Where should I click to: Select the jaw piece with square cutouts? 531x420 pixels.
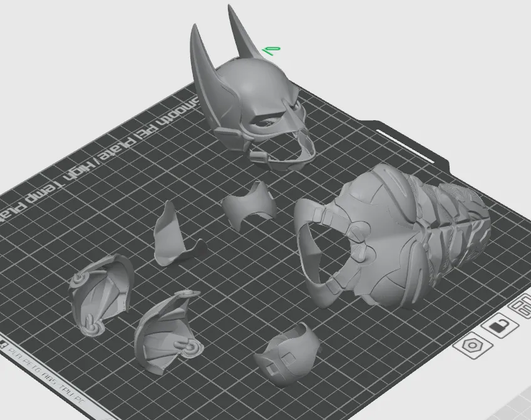287,355
